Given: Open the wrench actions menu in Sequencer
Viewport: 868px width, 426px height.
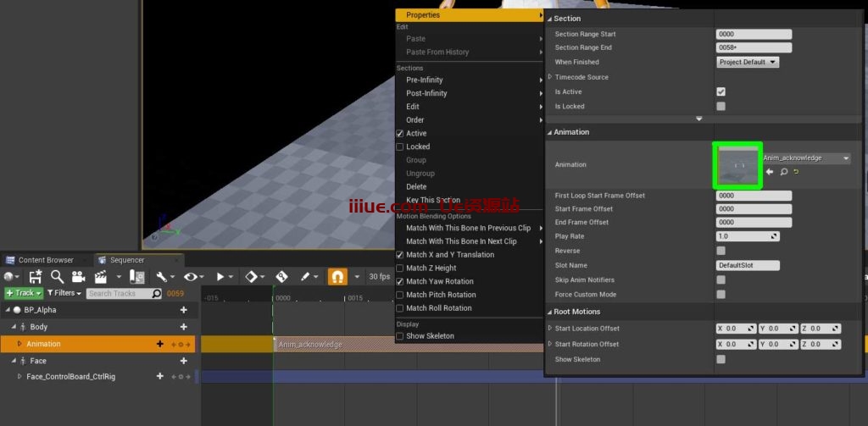Looking at the screenshot, I should point(161,277).
